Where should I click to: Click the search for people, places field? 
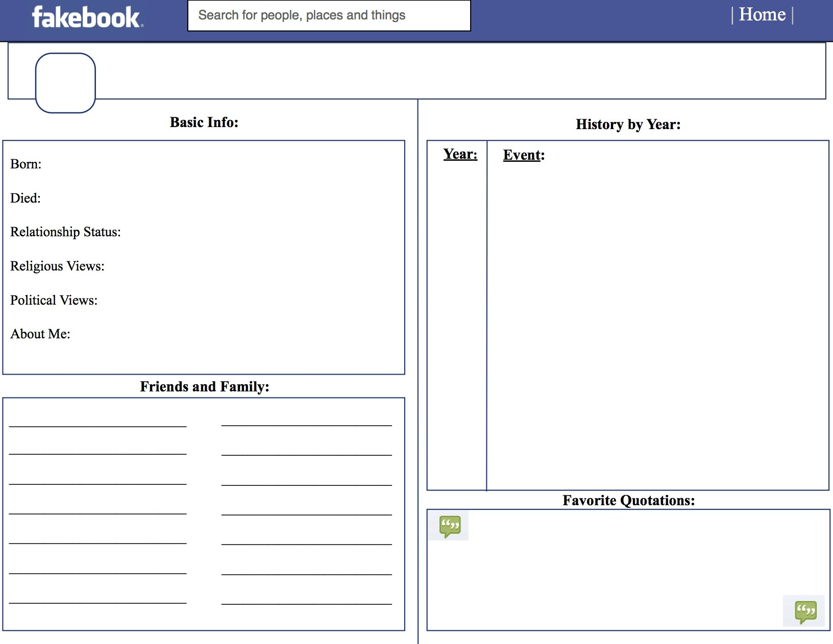pyautogui.click(x=329, y=16)
